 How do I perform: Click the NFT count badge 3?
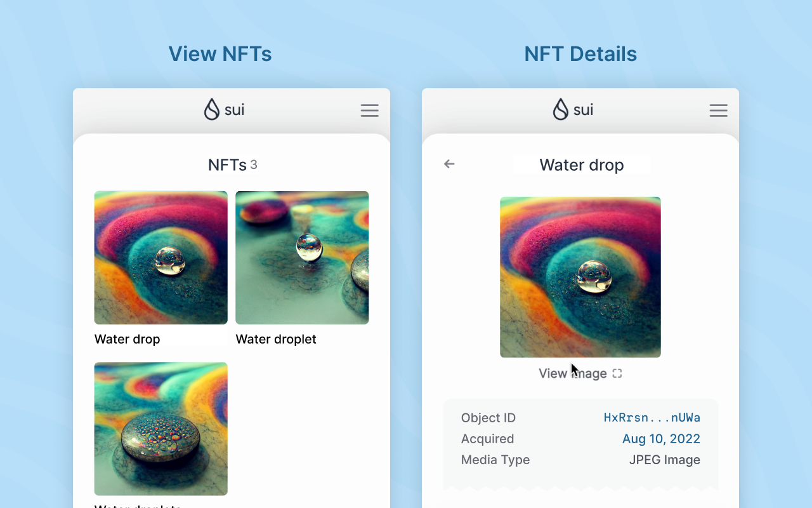(x=254, y=165)
